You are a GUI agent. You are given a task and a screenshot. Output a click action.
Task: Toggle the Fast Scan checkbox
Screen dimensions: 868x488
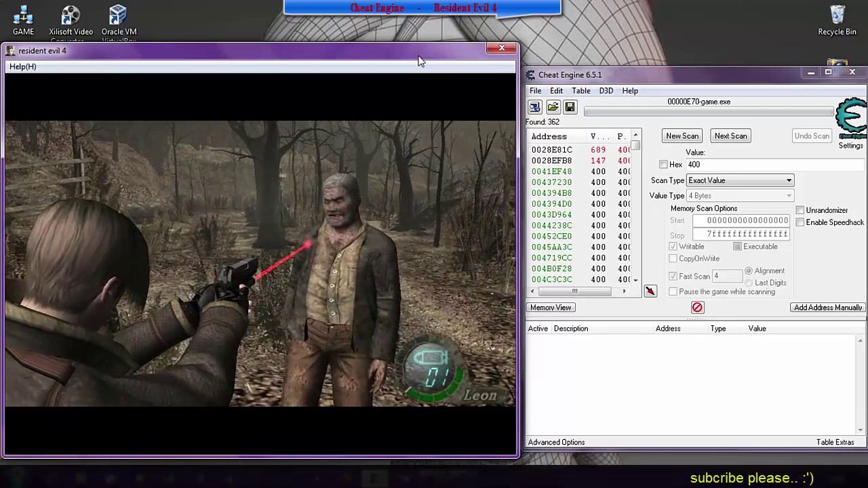(x=673, y=277)
